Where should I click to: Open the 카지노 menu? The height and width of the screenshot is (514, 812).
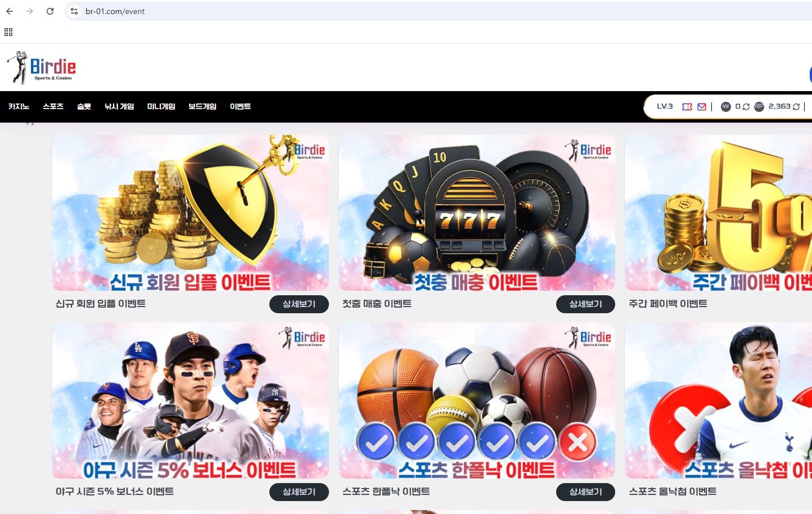coord(19,106)
